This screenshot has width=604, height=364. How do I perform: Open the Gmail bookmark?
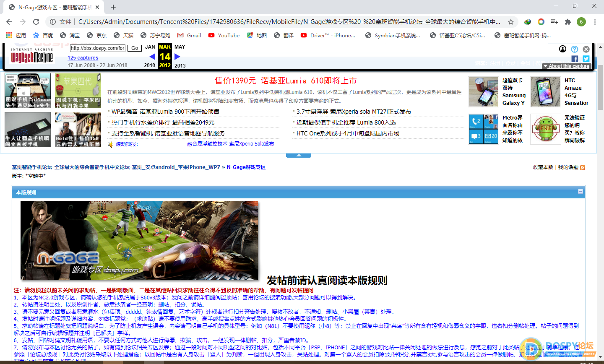(189, 35)
